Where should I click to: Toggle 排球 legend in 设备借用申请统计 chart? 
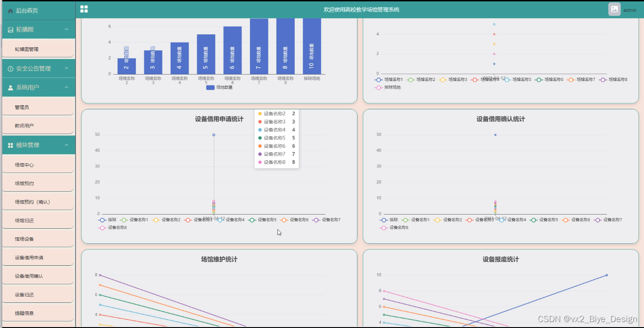click(107, 220)
